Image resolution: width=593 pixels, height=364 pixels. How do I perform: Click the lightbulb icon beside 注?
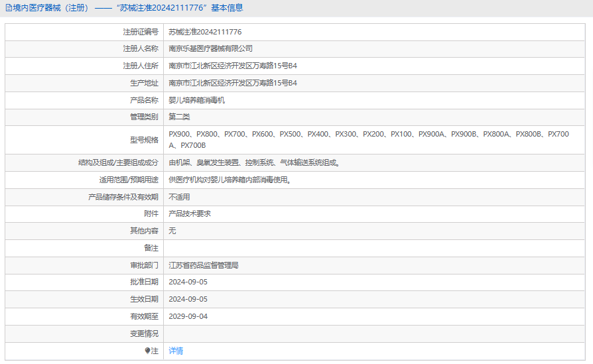(147, 351)
